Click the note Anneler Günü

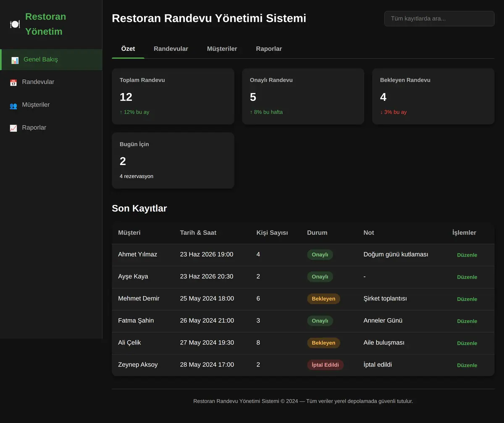383,321
